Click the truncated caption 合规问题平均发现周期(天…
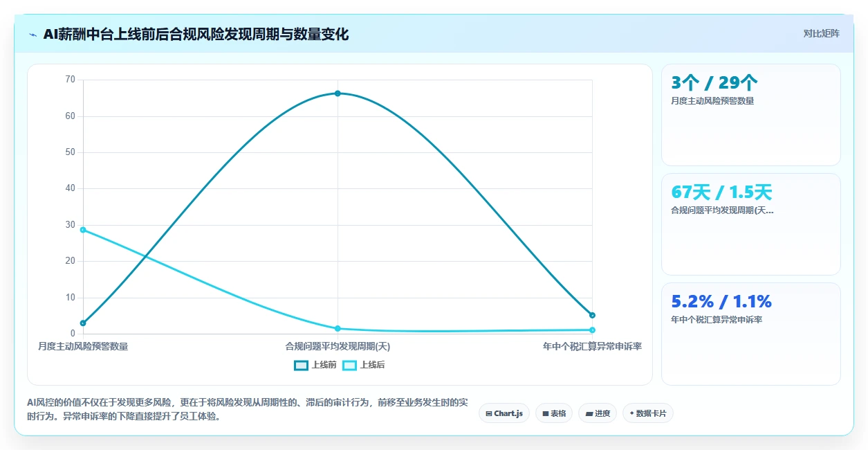 [x=722, y=210]
